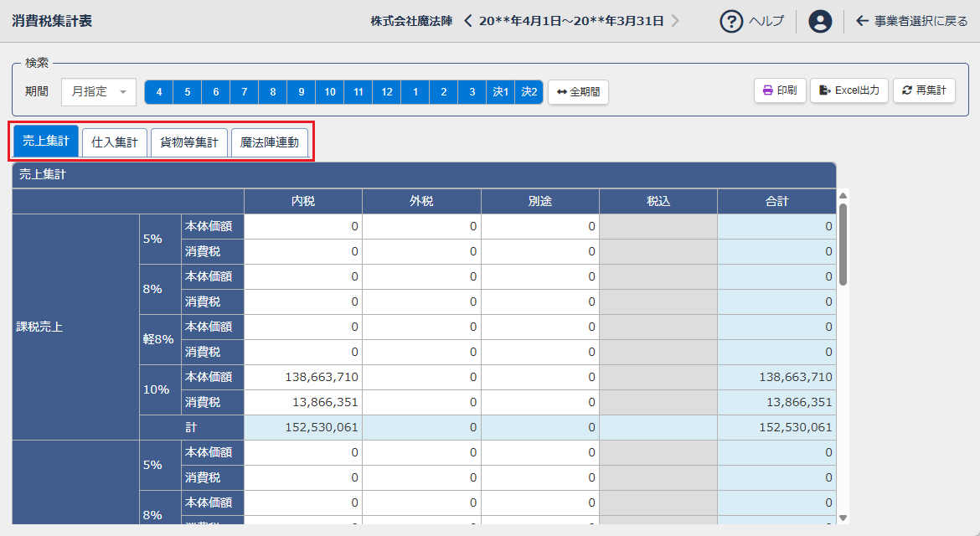Toggle the 決1 closing period button
Screen dimensions: 980x536
pyautogui.click(x=501, y=92)
